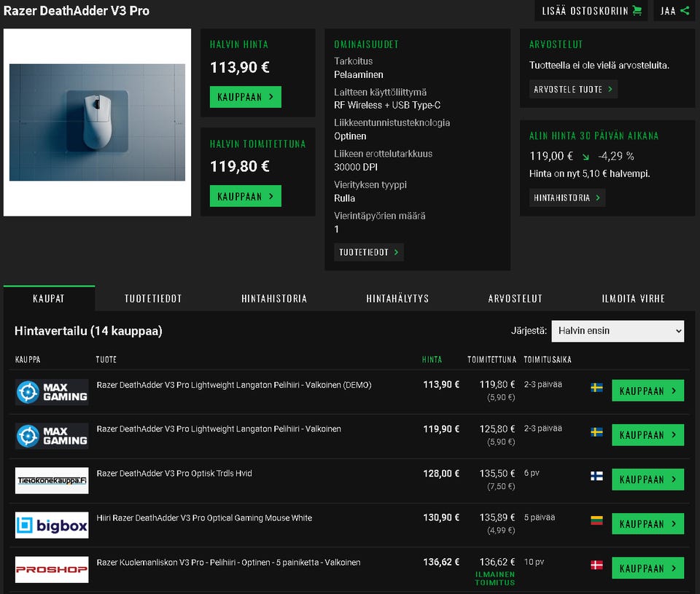
Task: Switch to the Arvostelut tab
Action: coord(516,298)
